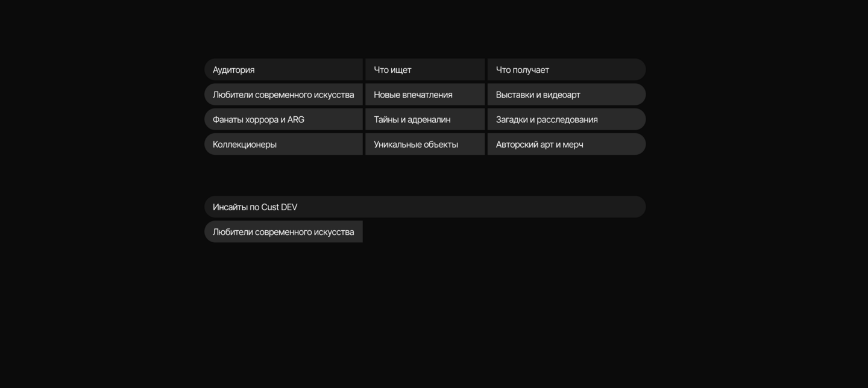Click the "Что получает" column header
The height and width of the screenshot is (388, 868).
tap(567, 70)
